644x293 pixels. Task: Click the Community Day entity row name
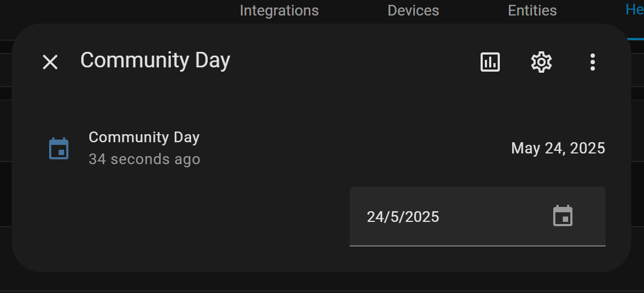point(144,137)
